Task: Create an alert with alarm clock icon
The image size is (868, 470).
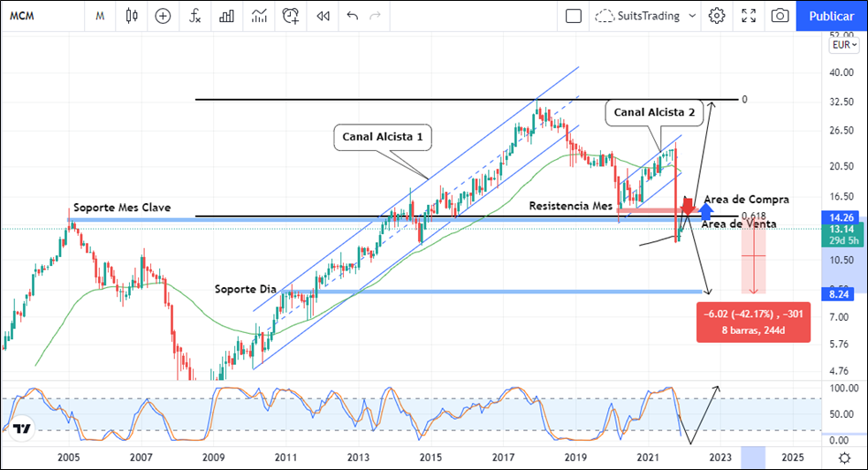Action: (x=291, y=16)
